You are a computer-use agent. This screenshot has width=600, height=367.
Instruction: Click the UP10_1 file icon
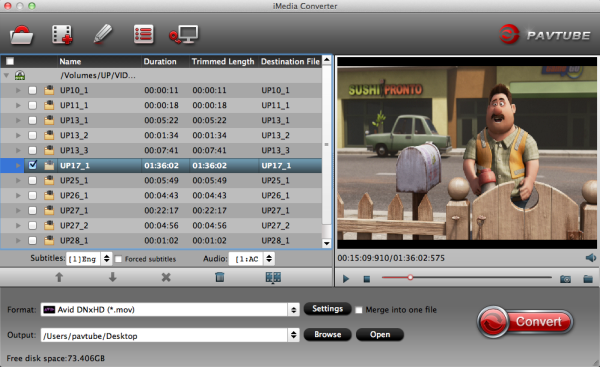pyautogui.click(x=49, y=90)
